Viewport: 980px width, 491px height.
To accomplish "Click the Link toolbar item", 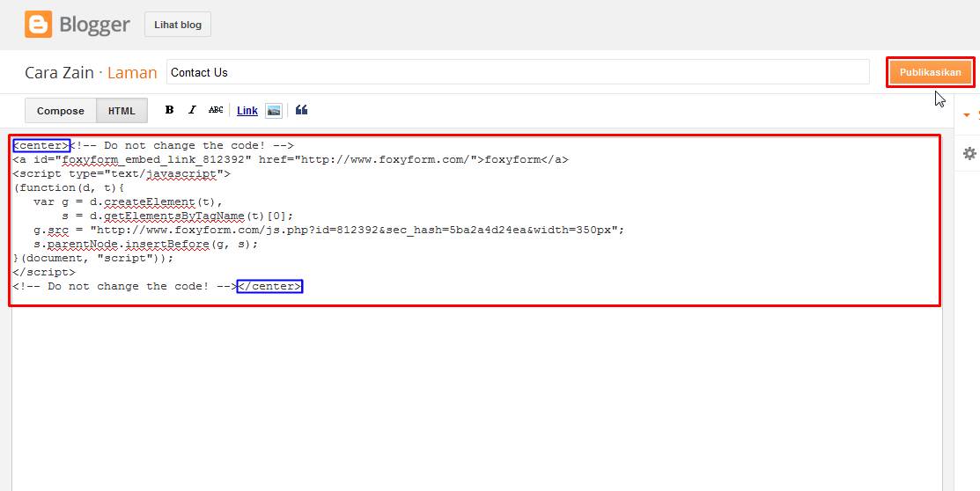I will (x=247, y=111).
